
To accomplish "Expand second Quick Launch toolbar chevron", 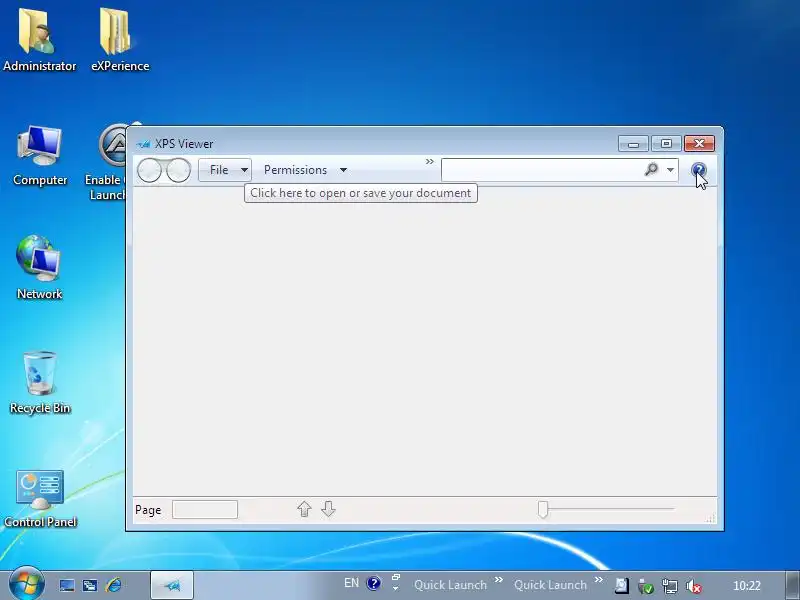I will tap(599, 580).
